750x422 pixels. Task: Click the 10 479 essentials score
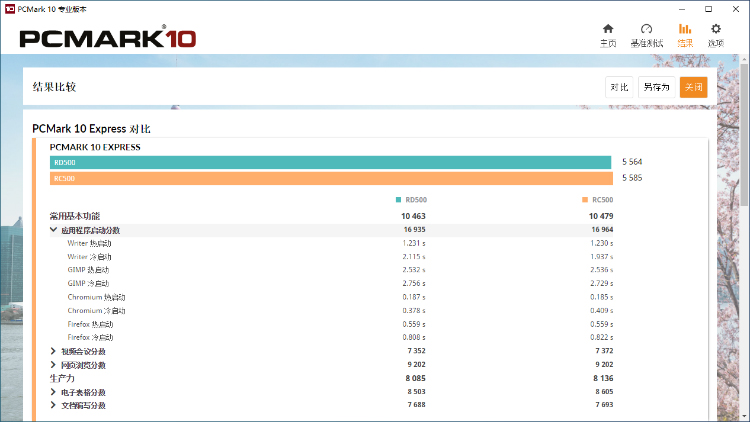coord(601,216)
